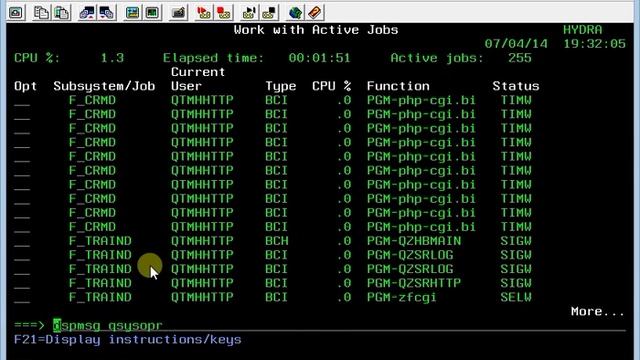Click the Opt column header

pos(25,87)
